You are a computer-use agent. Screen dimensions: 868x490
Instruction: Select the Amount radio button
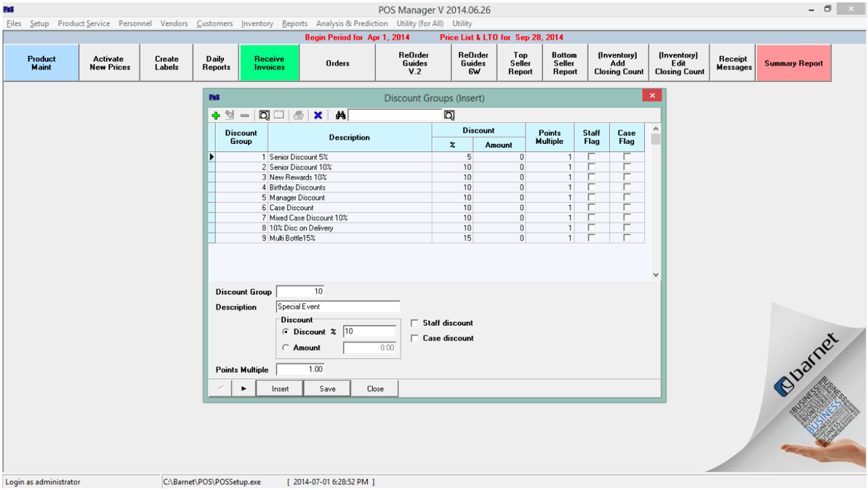pyautogui.click(x=286, y=348)
